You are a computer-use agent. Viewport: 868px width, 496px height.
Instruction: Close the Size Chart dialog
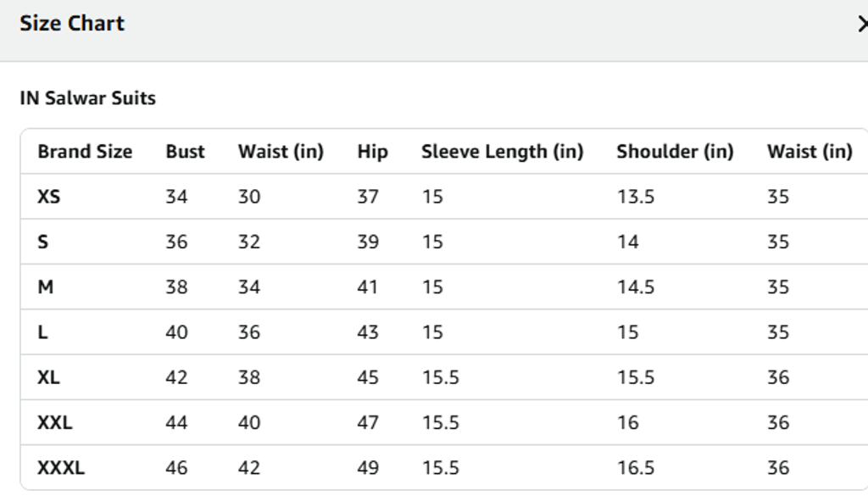click(862, 25)
